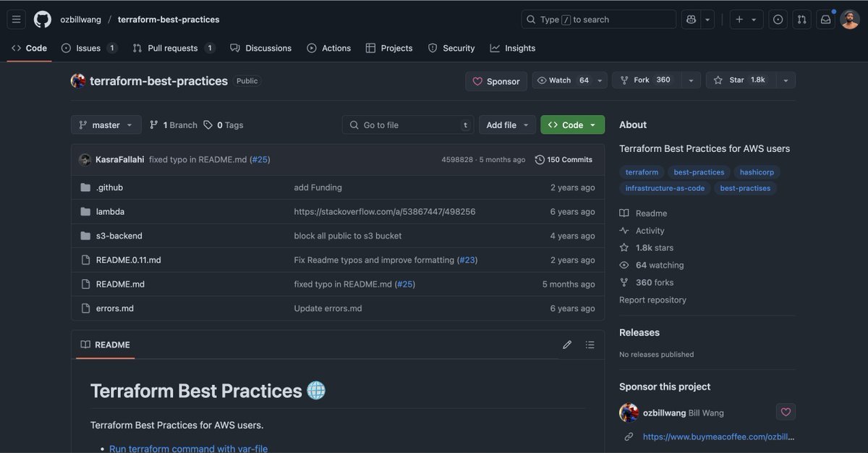Open the s3-backend folder
This screenshot has width=868, height=453.
[119, 236]
